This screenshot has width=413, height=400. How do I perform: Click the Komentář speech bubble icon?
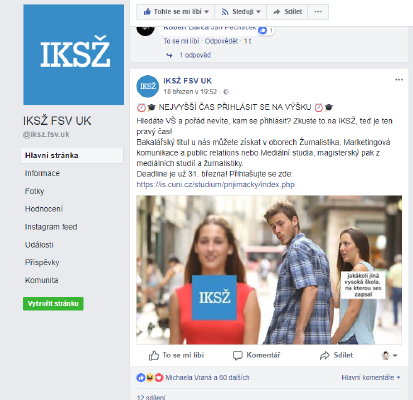237,356
